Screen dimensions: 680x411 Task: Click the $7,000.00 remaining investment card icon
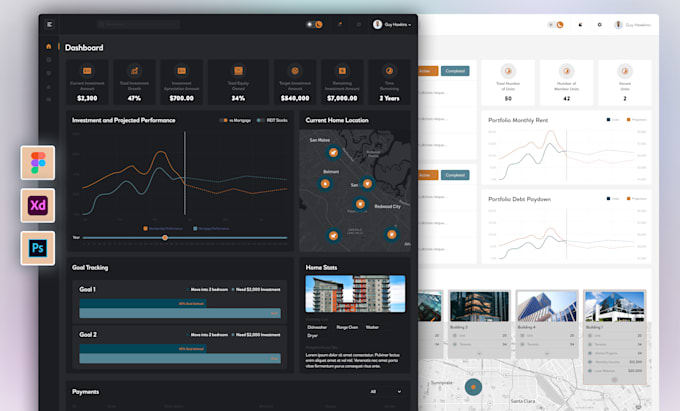(342, 71)
